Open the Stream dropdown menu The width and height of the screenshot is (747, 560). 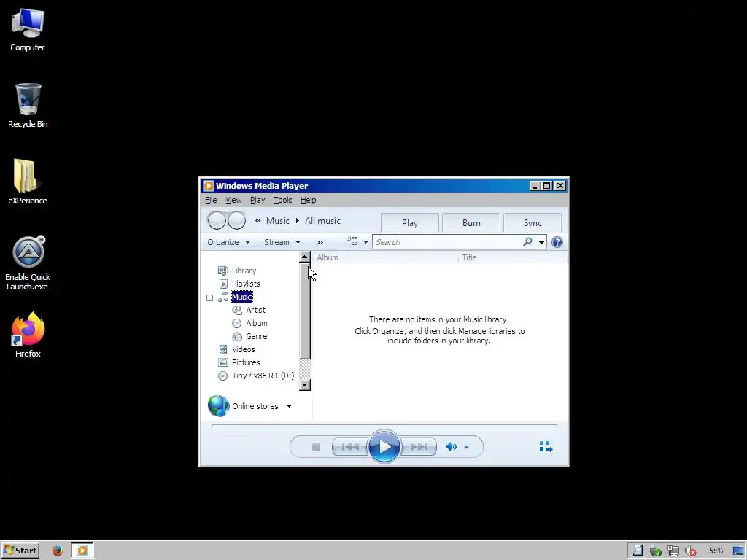pyautogui.click(x=282, y=242)
